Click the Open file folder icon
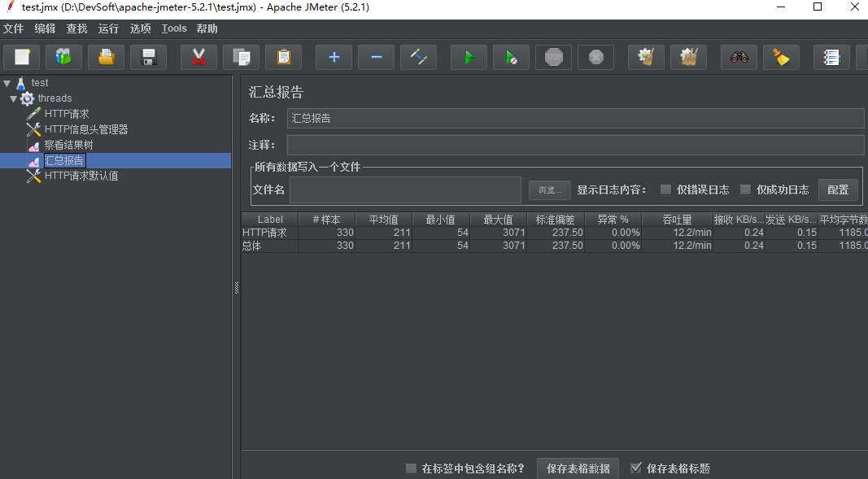 [107, 57]
